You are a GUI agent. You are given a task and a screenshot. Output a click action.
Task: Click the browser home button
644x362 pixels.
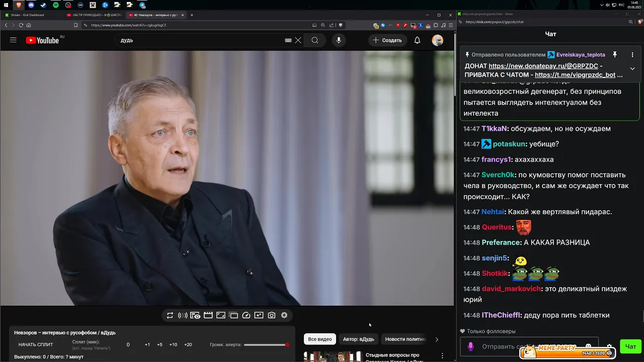[29, 25]
